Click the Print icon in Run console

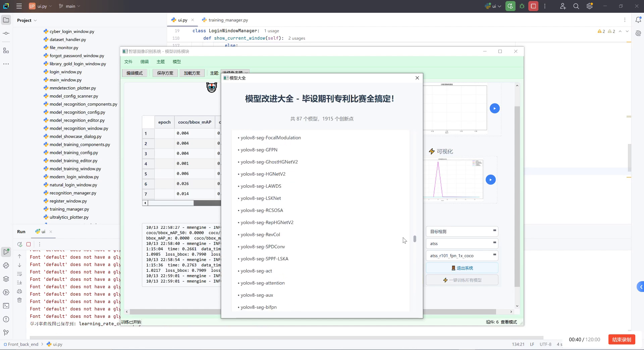click(19, 291)
